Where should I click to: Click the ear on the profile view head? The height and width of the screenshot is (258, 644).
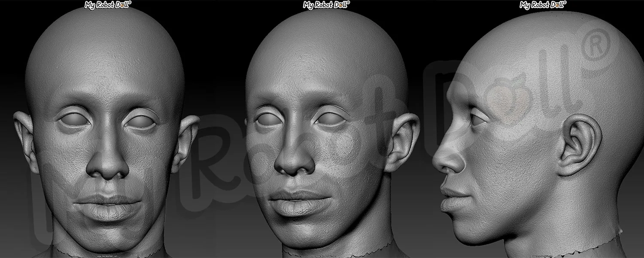click(579, 145)
